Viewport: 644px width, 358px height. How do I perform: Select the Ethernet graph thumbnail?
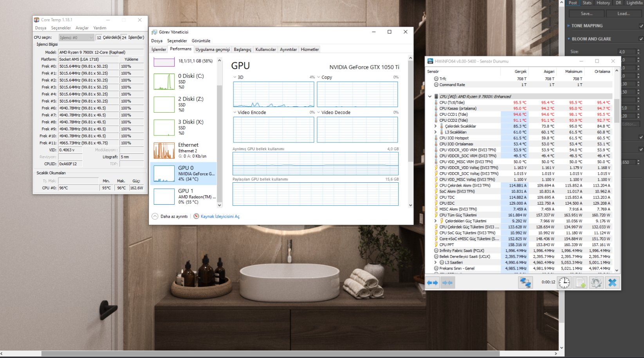(164, 151)
